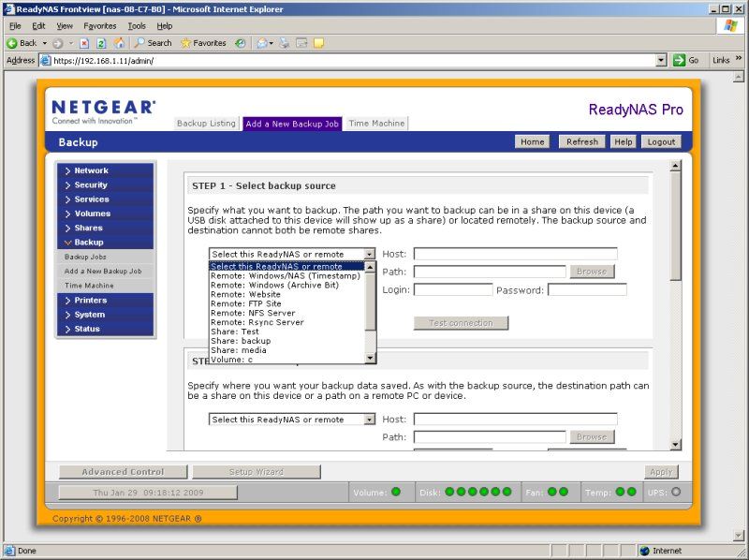The width and height of the screenshot is (749, 560).
Task: Open the Tools menu
Action: (x=137, y=26)
